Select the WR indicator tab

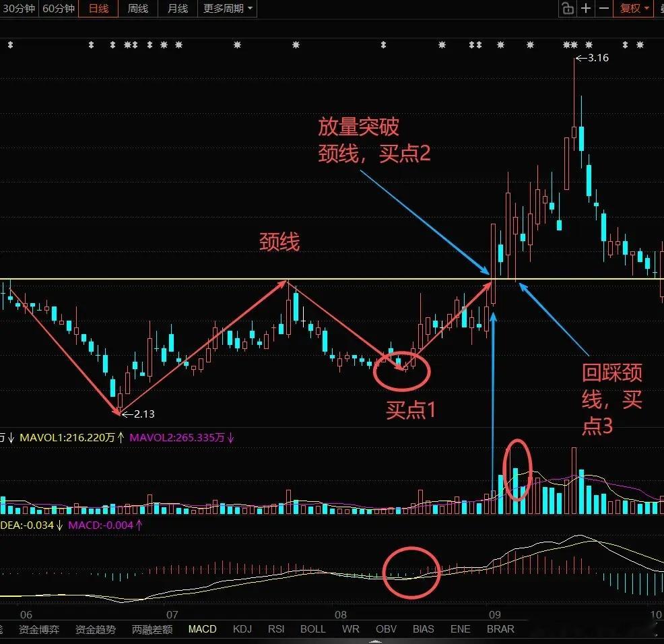coord(351,629)
